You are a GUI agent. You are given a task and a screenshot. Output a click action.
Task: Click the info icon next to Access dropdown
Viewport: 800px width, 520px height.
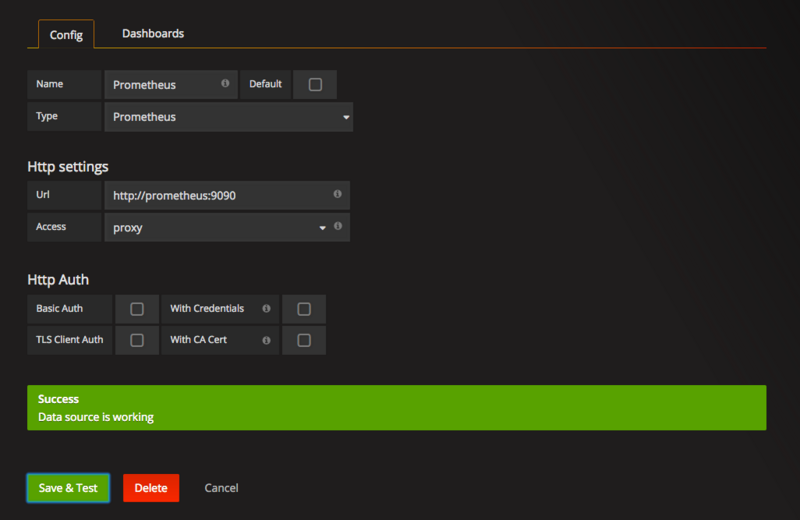click(x=338, y=226)
